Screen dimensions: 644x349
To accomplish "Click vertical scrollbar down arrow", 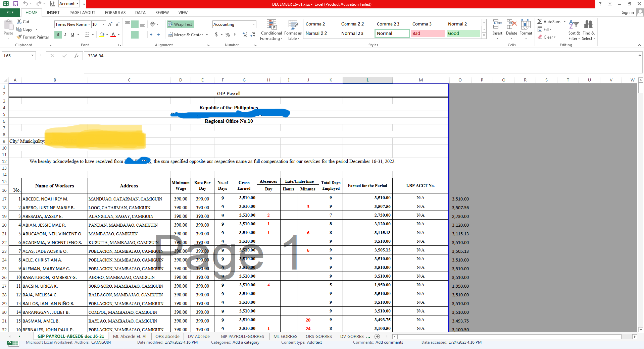I will [641, 330].
